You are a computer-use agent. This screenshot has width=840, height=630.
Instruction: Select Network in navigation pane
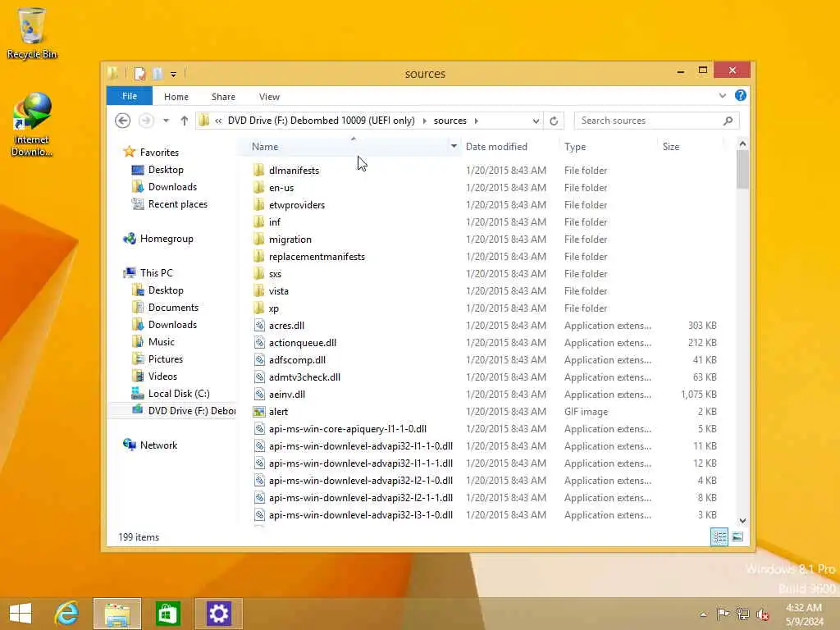tap(158, 445)
